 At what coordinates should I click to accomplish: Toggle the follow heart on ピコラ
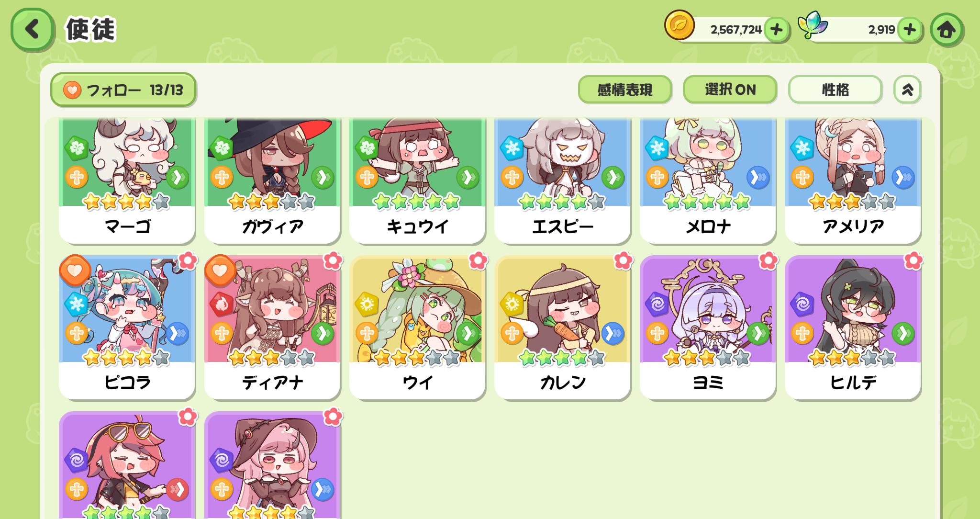pyautogui.click(x=75, y=271)
